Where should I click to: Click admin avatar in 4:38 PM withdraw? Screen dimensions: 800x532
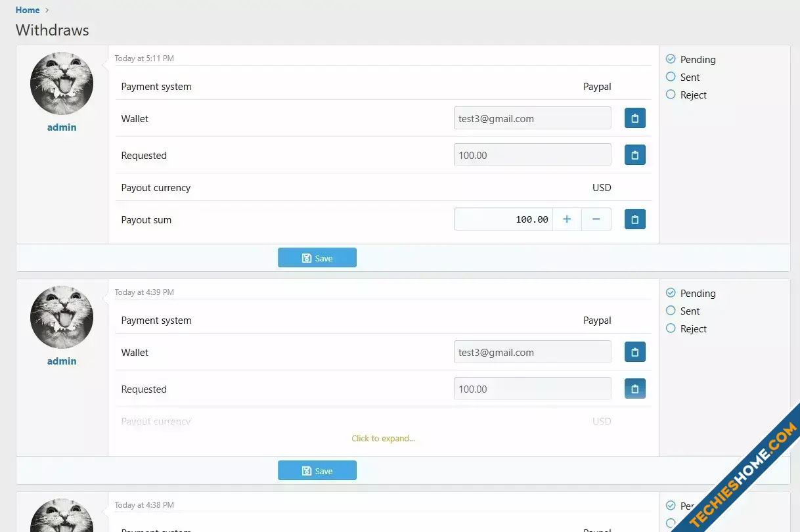tap(62, 515)
